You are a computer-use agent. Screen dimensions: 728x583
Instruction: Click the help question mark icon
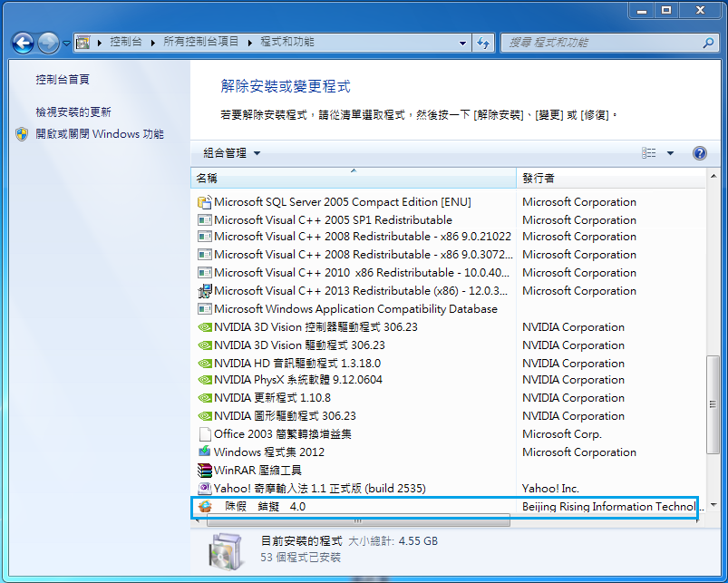[x=699, y=153]
